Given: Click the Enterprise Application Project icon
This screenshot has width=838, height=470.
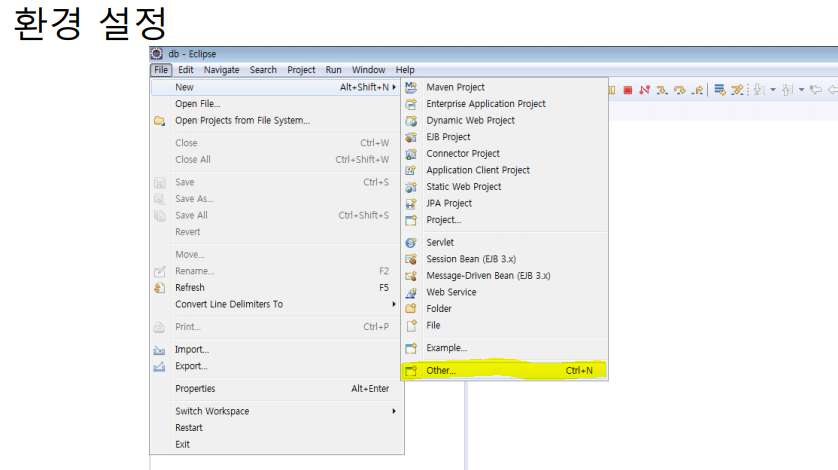Looking at the screenshot, I should [411, 104].
